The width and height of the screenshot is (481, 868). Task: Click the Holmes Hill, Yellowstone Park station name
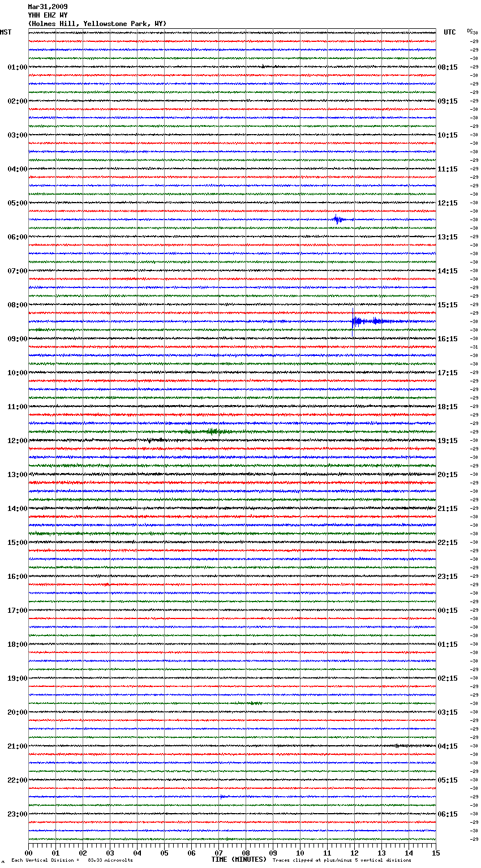tap(97, 24)
